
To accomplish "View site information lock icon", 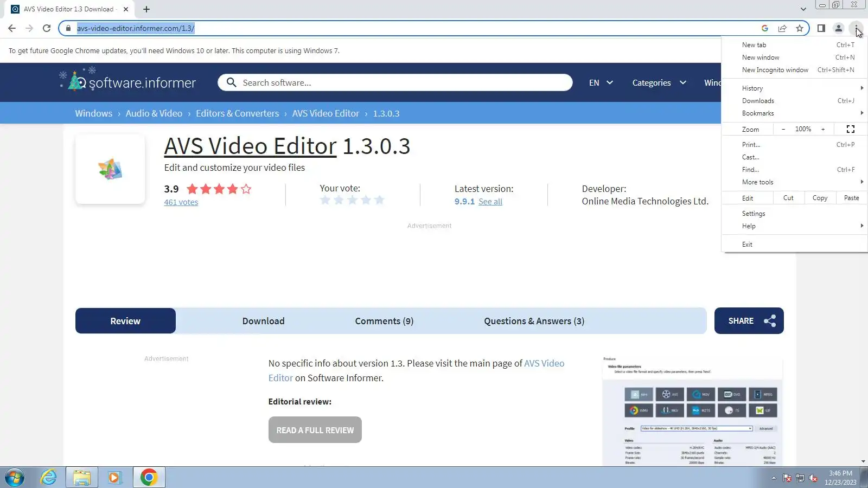I will (x=68, y=28).
